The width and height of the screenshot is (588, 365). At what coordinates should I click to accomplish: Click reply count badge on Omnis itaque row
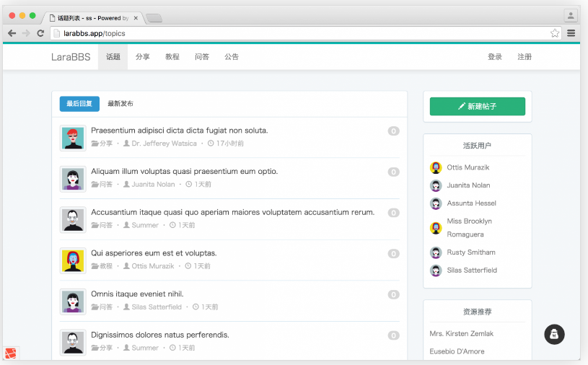click(x=393, y=294)
